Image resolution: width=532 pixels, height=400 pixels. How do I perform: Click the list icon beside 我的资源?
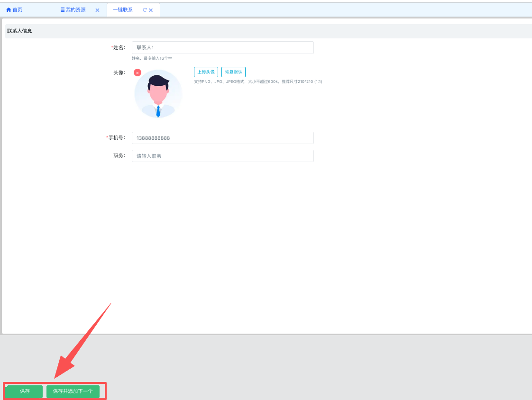[x=62, y=10]
